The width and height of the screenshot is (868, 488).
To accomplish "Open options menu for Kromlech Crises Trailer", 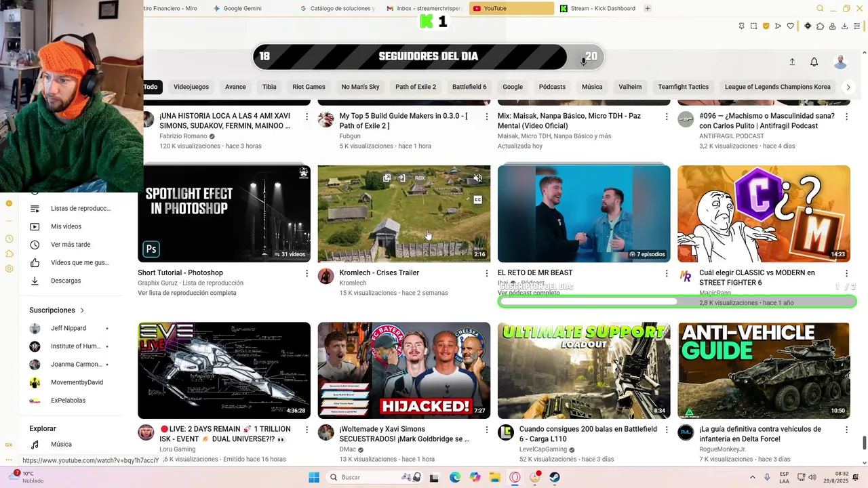I will (x=486, y=273).
